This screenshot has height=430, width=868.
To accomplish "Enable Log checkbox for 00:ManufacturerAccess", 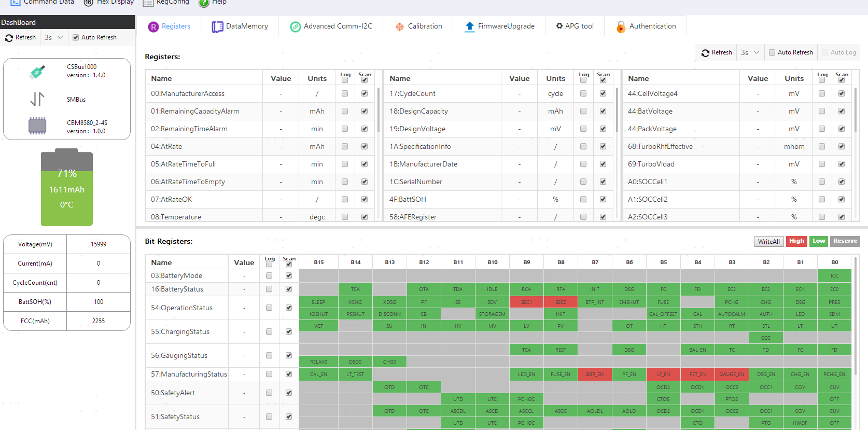I will [x=345, y=94].
